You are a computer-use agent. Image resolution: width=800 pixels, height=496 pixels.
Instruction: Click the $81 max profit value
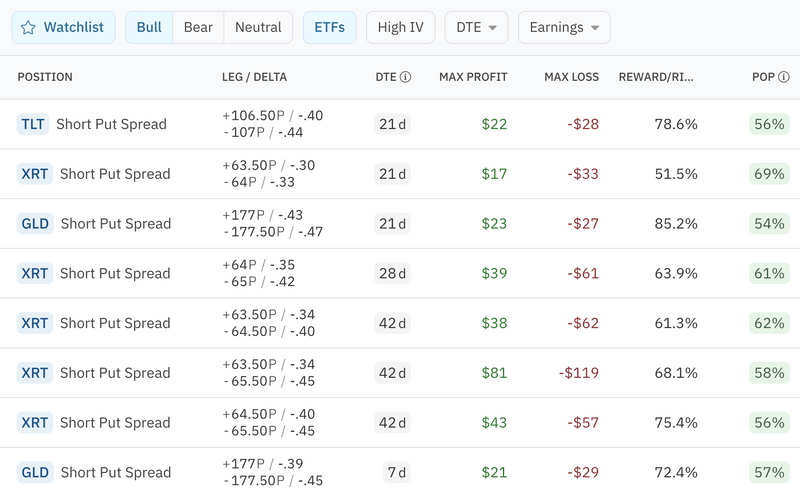494,373
